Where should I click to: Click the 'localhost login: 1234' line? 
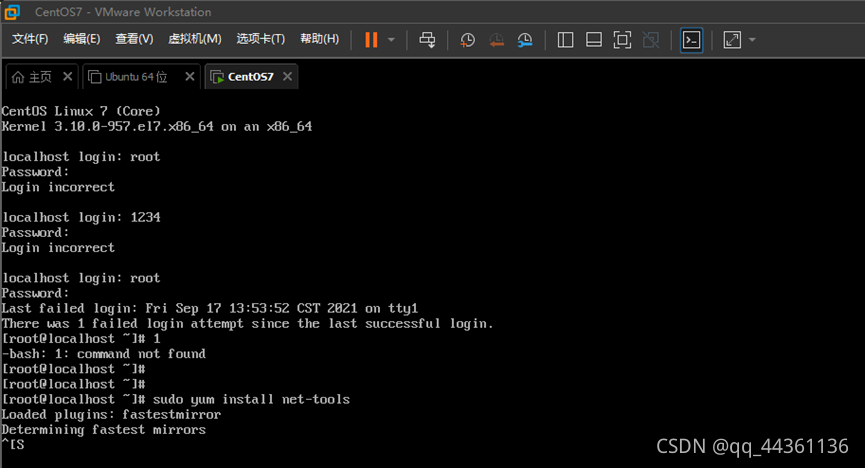(x=81, y=217)
